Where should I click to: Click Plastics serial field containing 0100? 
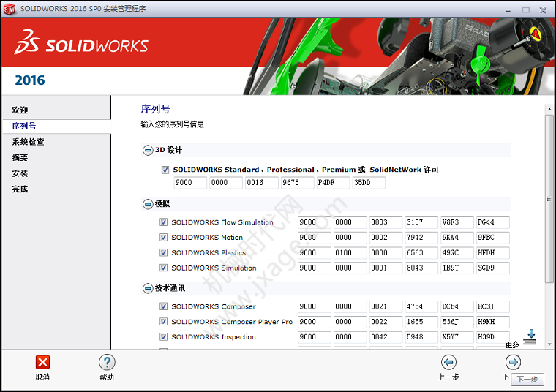[350, 253]
